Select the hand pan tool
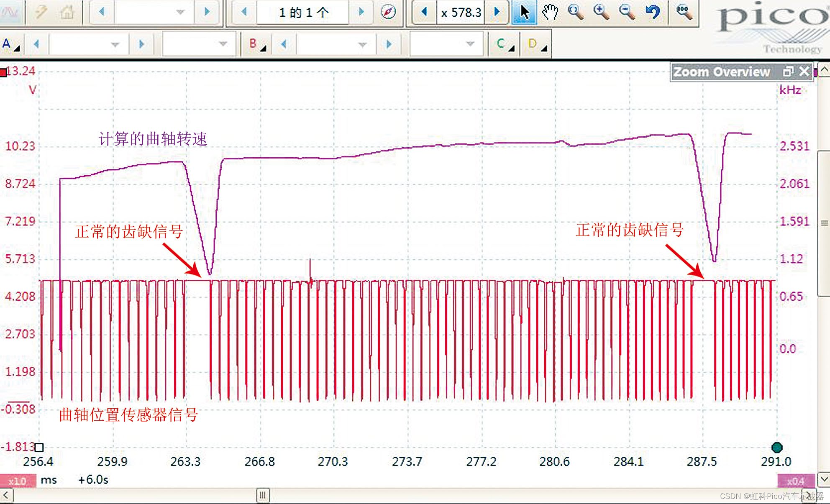830x504 pixels. click(x=550, y=13)
